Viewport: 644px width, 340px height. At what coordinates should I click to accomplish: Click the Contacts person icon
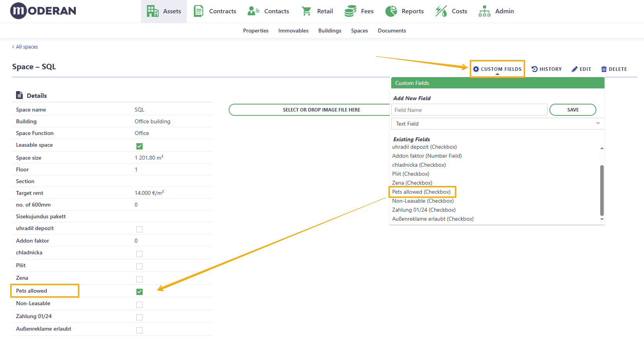tap(253, 11)
